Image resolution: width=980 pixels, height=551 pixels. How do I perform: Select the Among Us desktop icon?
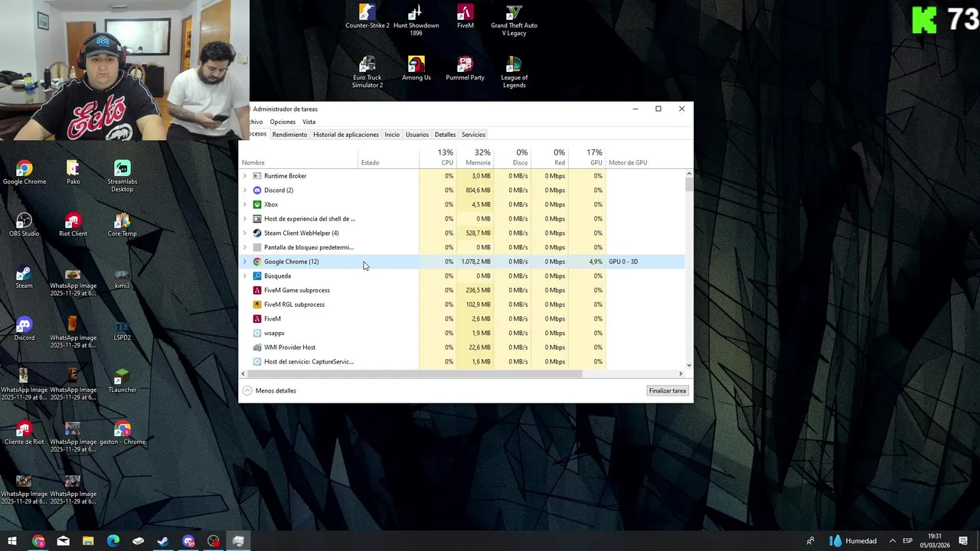tap(416, 69)
